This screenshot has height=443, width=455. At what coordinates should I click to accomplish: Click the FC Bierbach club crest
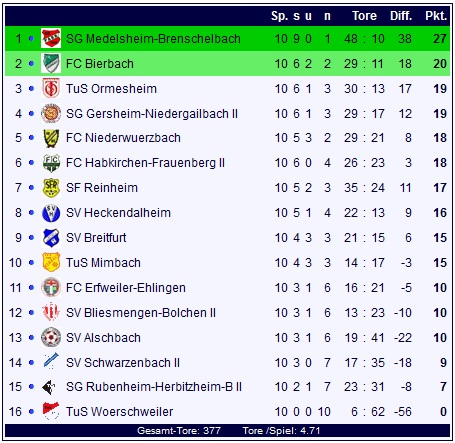(51, 63)
